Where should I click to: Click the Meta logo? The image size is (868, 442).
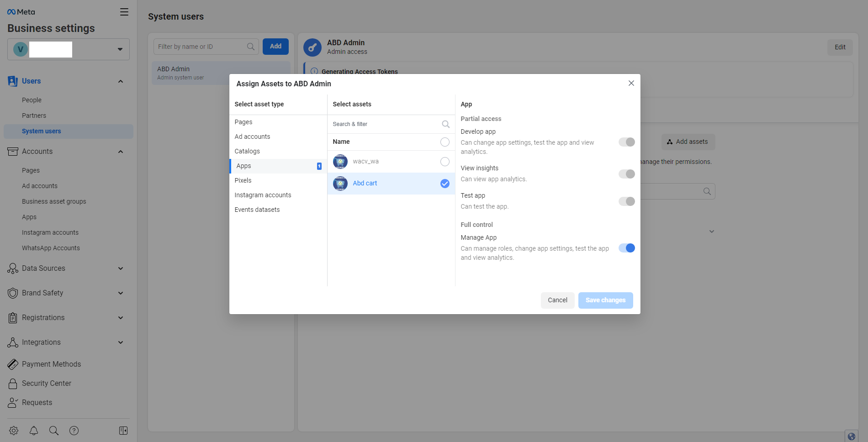pyautogui.click(x=21, y=12)
